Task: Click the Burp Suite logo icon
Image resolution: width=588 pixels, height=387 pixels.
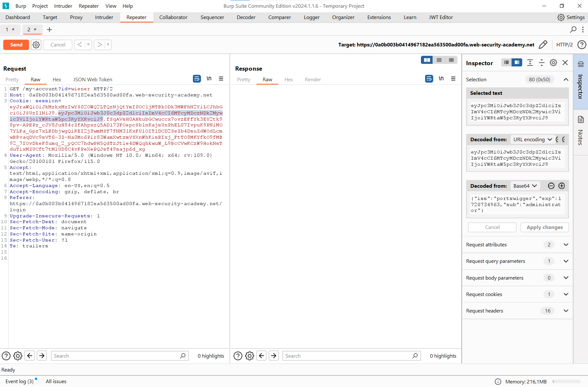Action: coord(6,6)
